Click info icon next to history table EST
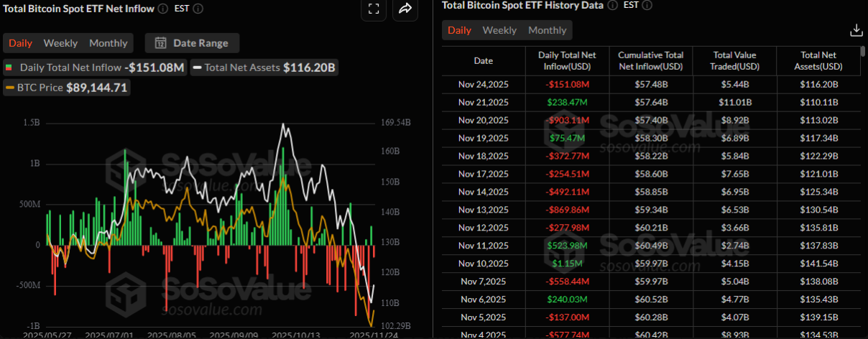Image resolution: width=868 pixels, height=339 pixels. [647, 5]
